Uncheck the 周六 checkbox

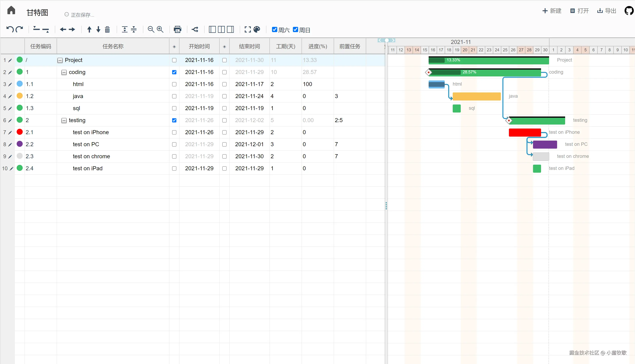[274, 29]
